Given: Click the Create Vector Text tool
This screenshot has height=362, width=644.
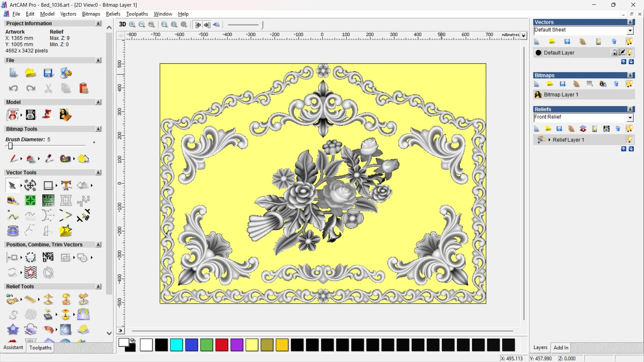Looking at the screenshot, I should click(x=66, y=185).
